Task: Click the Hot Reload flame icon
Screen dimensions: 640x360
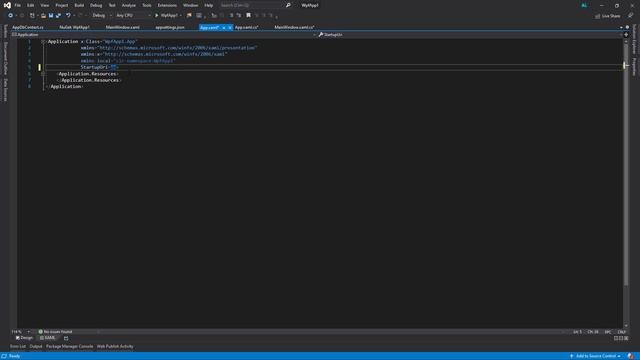Action: pos(189,16)
